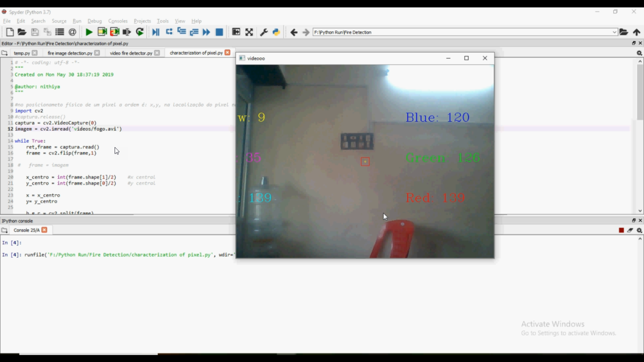This screenshot has height=362, width=644.
Task: Open a file using the open folder icon
Action: pos(22,32)
